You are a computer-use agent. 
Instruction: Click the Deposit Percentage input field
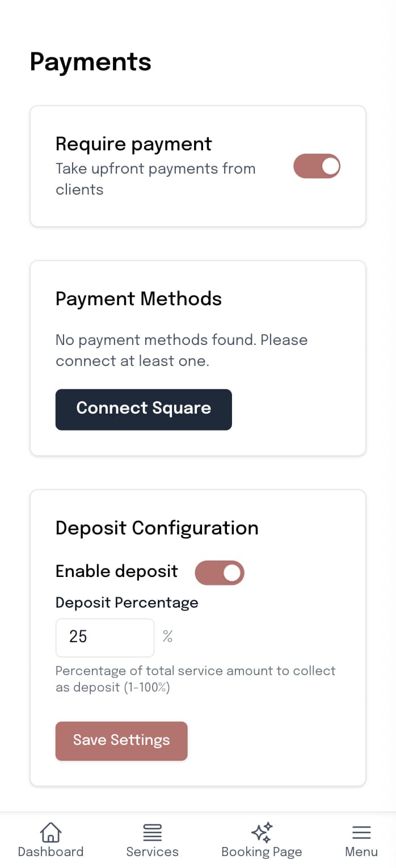(104, 637)
